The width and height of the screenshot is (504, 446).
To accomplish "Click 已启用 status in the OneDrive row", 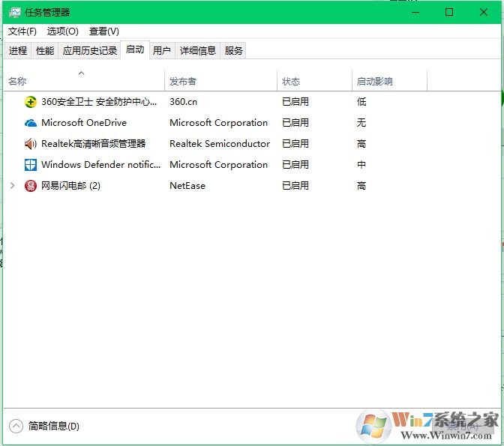I will click(x=295, y=123).
